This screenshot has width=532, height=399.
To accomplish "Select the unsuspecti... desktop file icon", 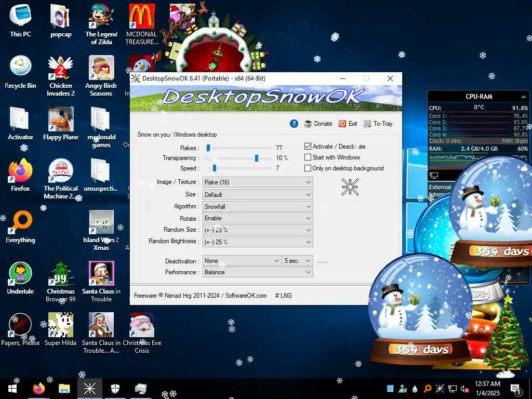I will 101,175.
